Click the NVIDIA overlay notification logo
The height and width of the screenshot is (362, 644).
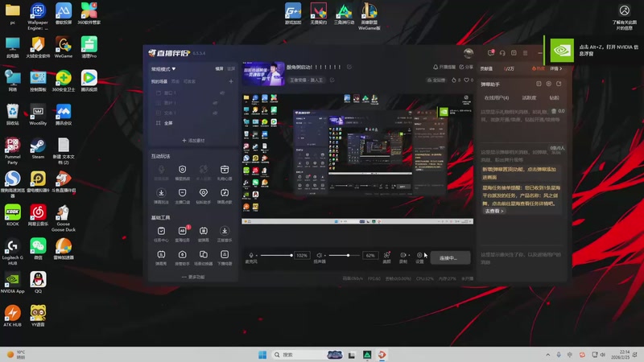(561, 50)
